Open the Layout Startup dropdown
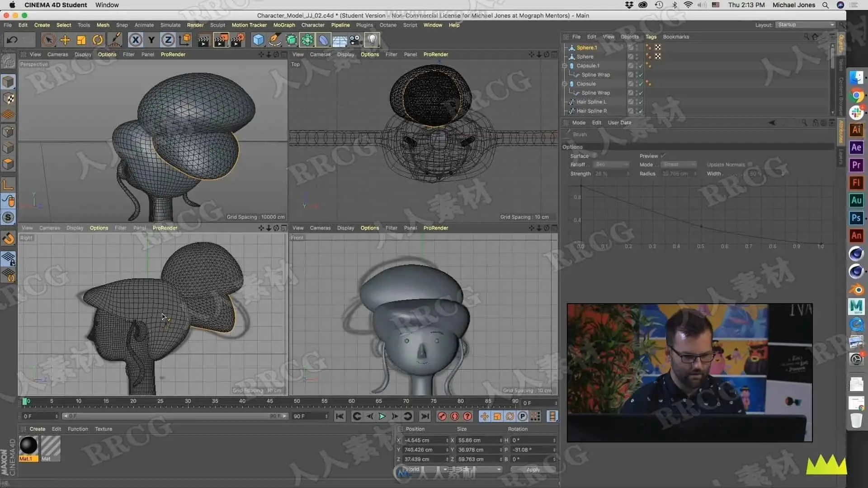This screenshot has width=868, height=488. [x=805, y=25]
